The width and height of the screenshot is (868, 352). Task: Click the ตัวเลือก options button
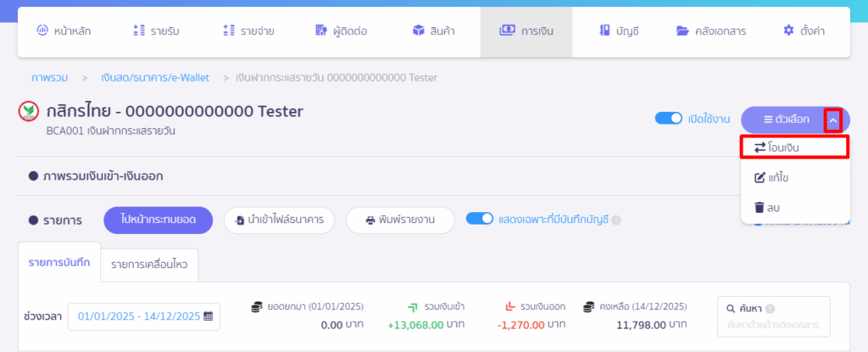[786, 120]
